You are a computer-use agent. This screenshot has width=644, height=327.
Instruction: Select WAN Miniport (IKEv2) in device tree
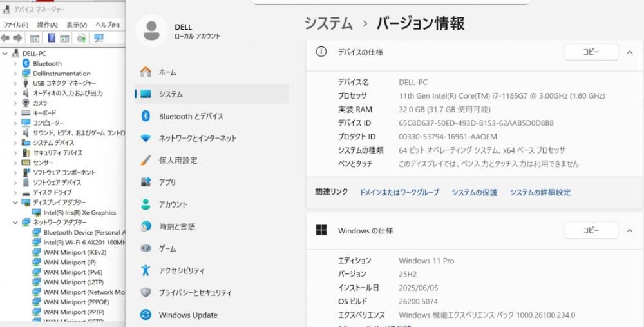pos(75,252)
